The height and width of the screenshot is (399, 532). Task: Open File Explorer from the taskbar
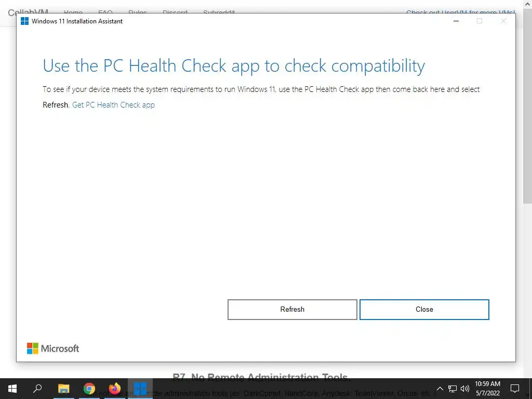pyautogui.click(x=63, y=389)
